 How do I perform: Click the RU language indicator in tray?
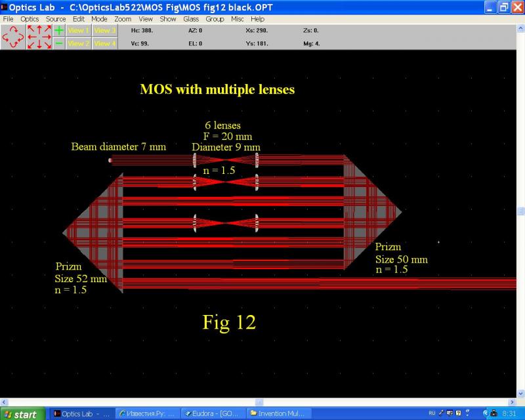pyautogui.click(x=432, y=413)
